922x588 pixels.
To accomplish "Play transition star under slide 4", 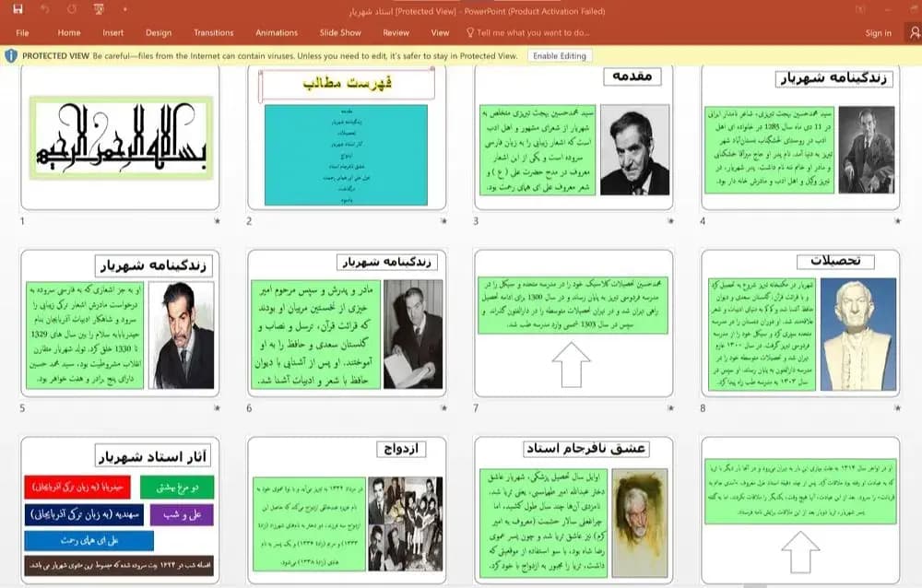I will click(897, 221).
